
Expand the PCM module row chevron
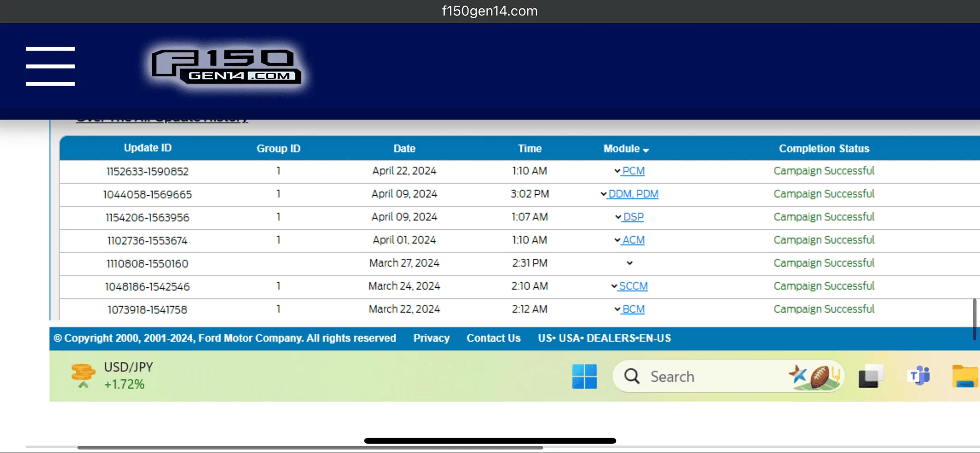617,171
